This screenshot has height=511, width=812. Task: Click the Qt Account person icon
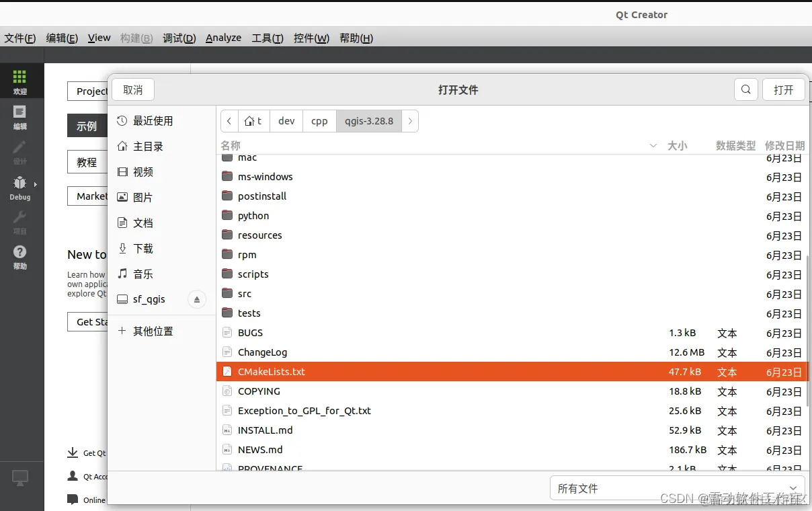[x=73, y=476]
